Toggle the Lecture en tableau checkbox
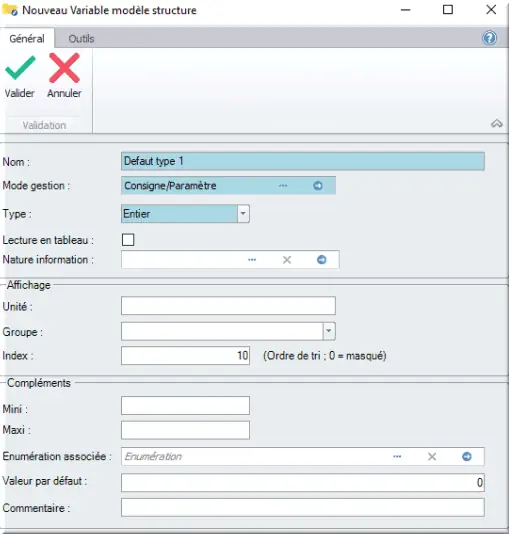509x534 pixels. click(x=128, y=240)
